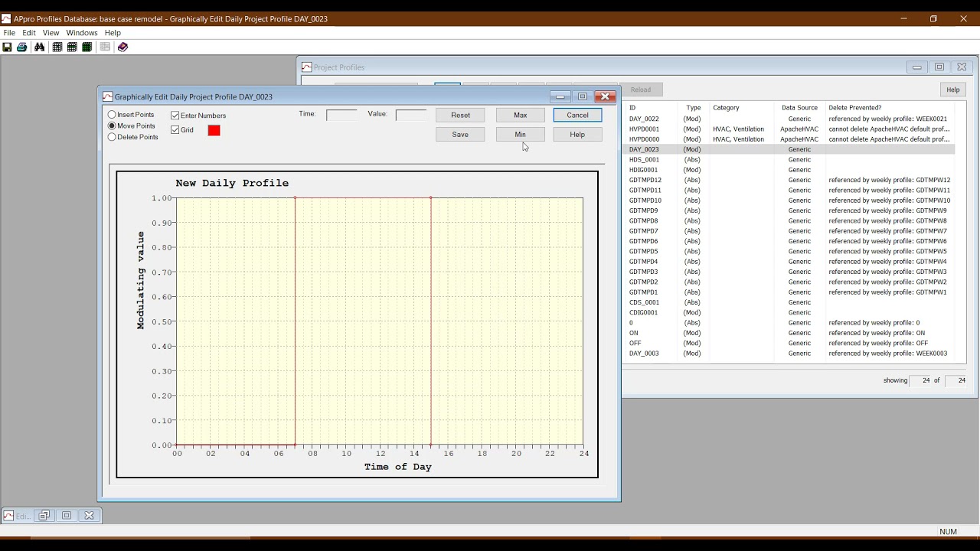Click the Reset button
This screenshot has height=551, width=980.
click(460, 115)
